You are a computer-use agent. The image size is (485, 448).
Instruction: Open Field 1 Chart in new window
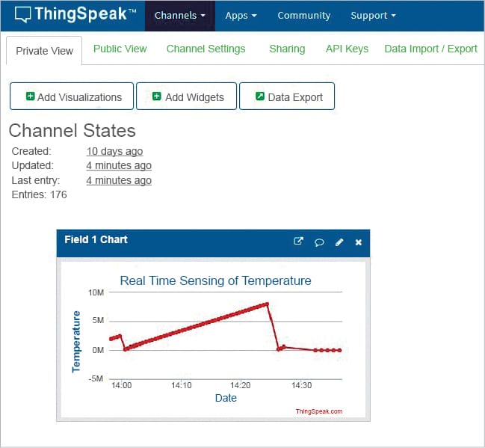coord(298,242)
